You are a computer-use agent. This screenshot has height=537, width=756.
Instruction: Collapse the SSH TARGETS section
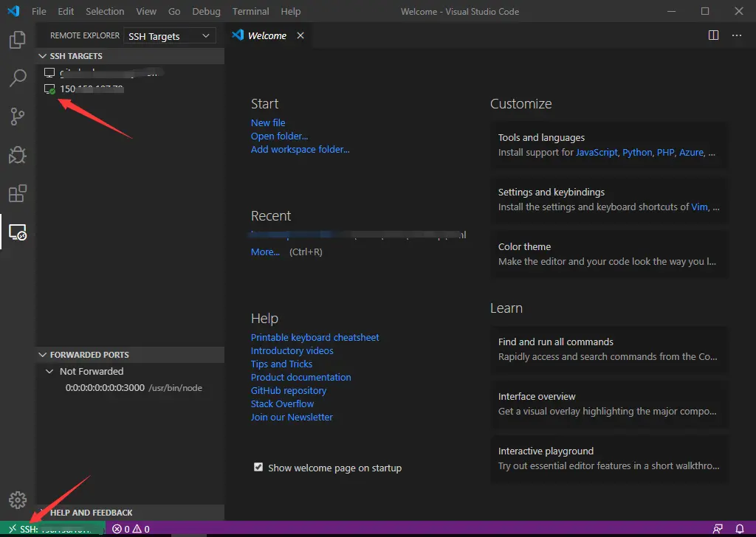130,56
